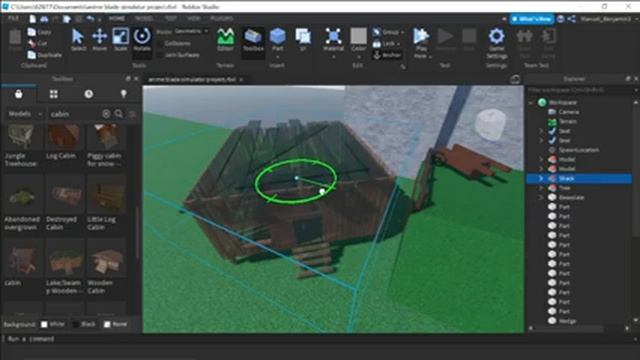Viewport: 640px width, 360px height.
Task: Click the What's New button
Action: click(532, 19)
